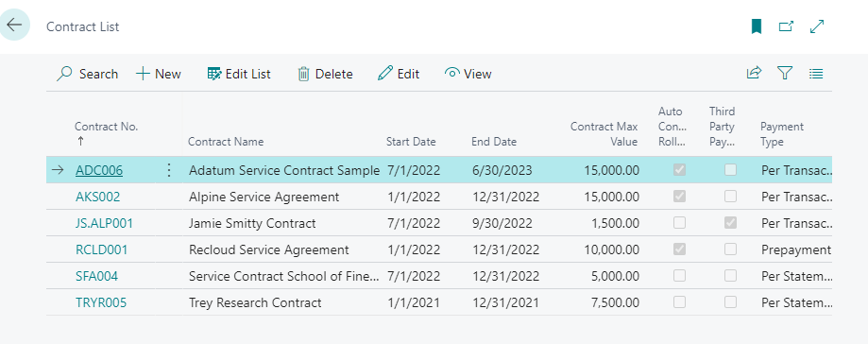Open Third Party Pay... column header
The height and width of the screenshot is (344, 868).
coord(723,127)
